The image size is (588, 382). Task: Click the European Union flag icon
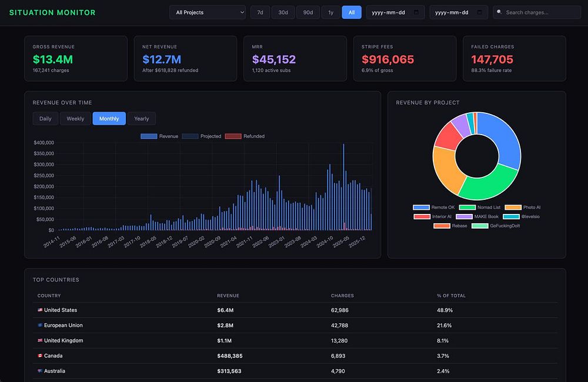coord(40,325)
